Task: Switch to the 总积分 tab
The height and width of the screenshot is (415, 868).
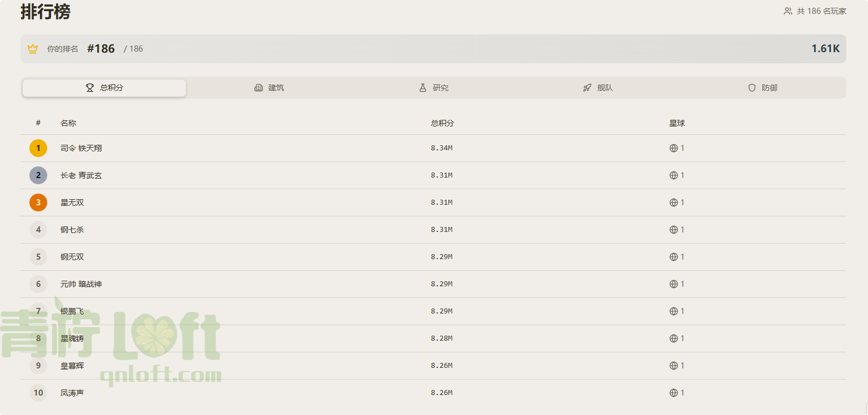Action: coord(104,88)
